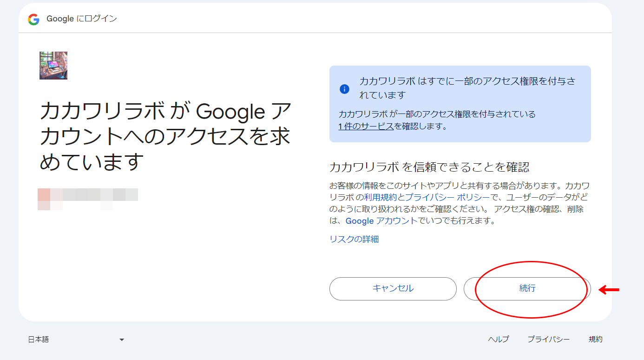This screenshot has width=644, height=360.
Task: Click the キャンセル button
Action: (x=393, y=288)
